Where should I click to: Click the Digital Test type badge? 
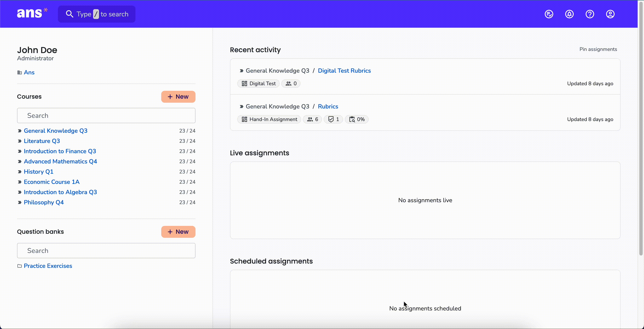(x=259, y=84)
